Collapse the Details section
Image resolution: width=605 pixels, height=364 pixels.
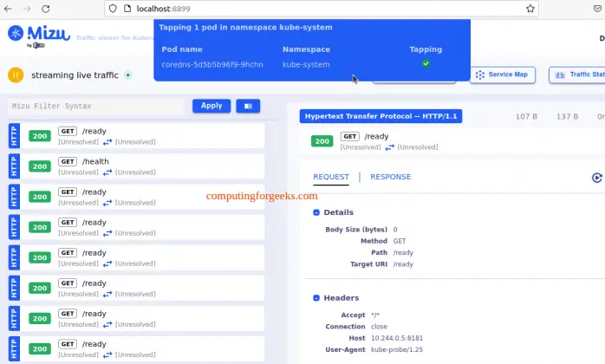tap(316, 212)
